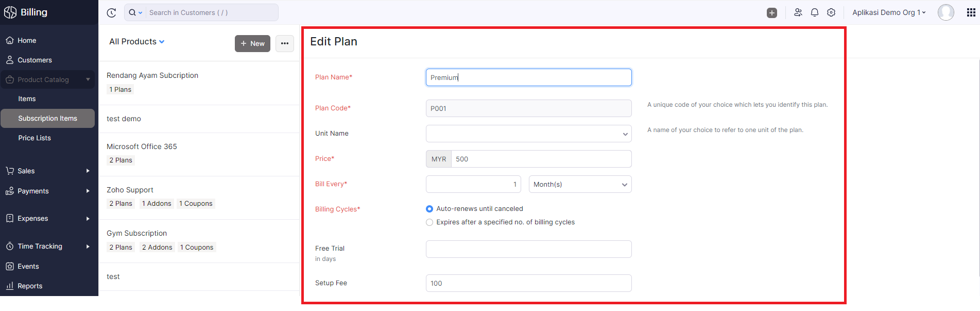The image size is (980, 311).
Task: Click the New product button
Action: click(x=252, y=43)
